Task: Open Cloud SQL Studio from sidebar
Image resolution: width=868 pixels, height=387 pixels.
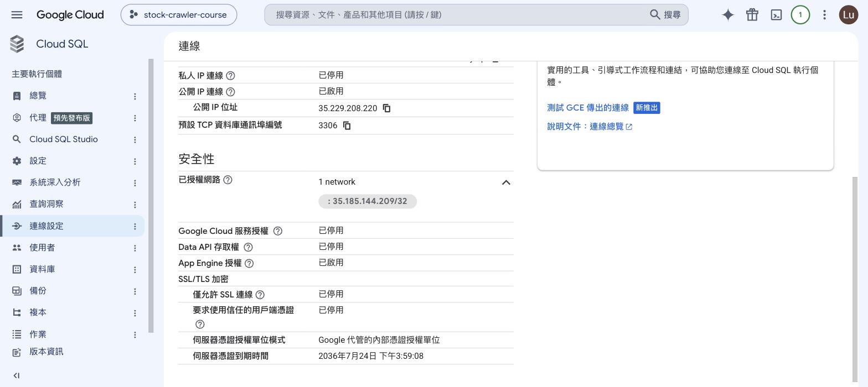Action: coord(73,139)
